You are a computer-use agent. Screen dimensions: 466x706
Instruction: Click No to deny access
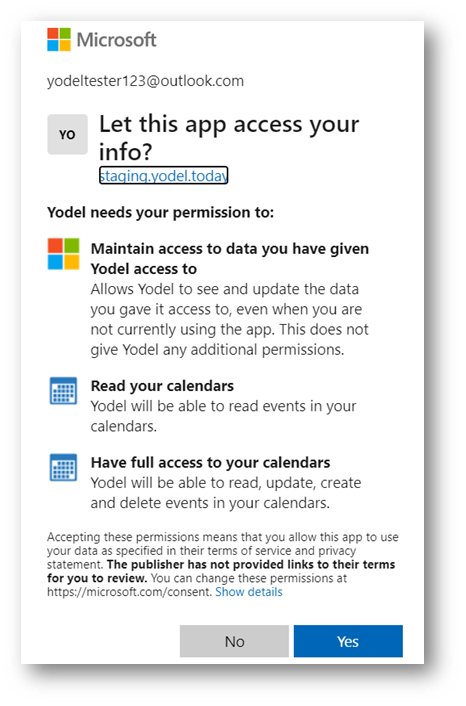tap(234, 641)
